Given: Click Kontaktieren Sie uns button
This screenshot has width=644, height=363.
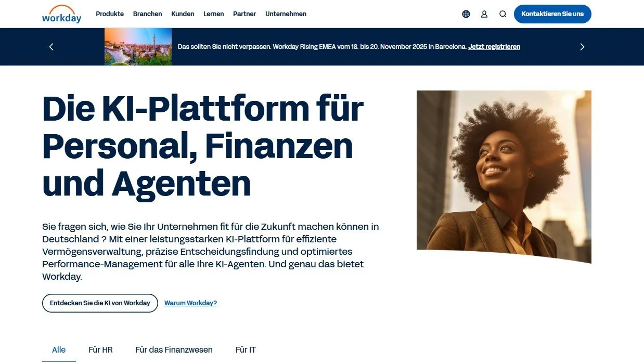Looking at the screenshot, I should pos(552,14).
